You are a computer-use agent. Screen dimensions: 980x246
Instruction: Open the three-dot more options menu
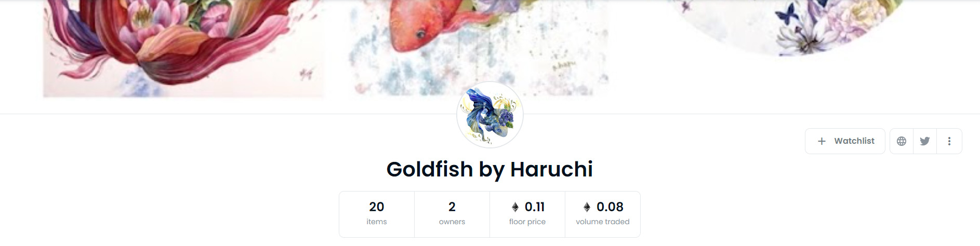pos(949,141)
